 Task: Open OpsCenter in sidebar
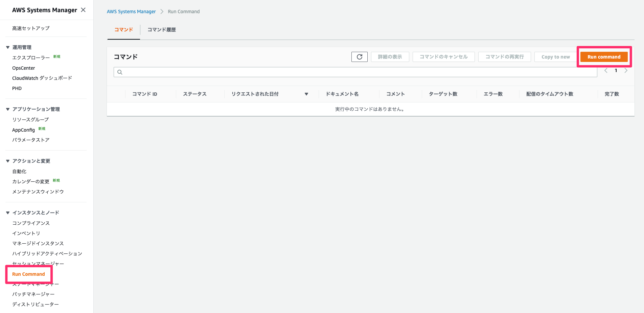[x=24, y=68]
